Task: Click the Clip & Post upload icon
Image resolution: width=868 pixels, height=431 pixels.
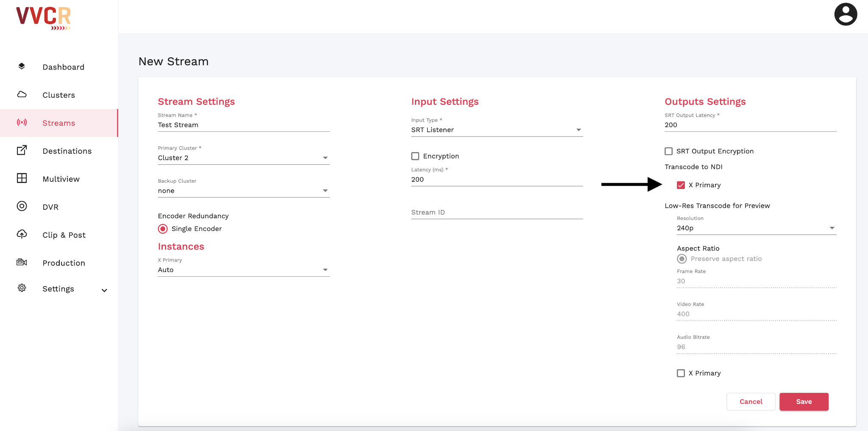Action: (x=22, y=234)
